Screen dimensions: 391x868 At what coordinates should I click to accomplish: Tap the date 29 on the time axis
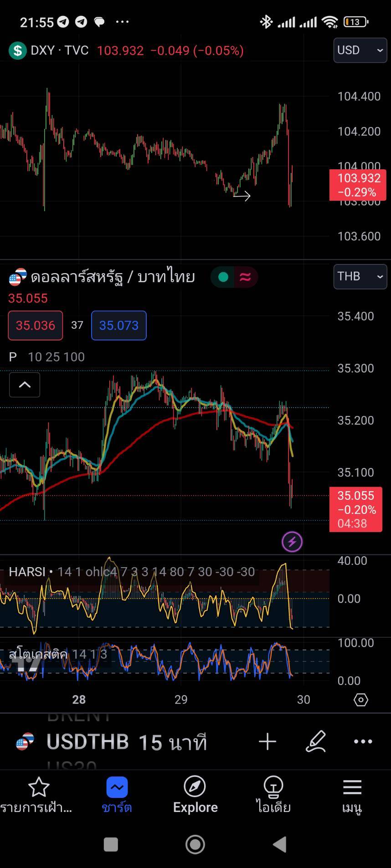[181, 700]
